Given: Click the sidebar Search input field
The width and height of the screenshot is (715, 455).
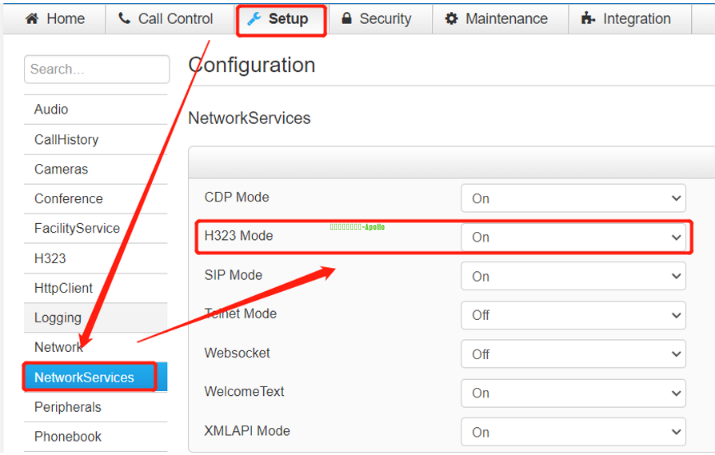Looking at the screenshot, I should pyautogui.click(x=96, y=69).
